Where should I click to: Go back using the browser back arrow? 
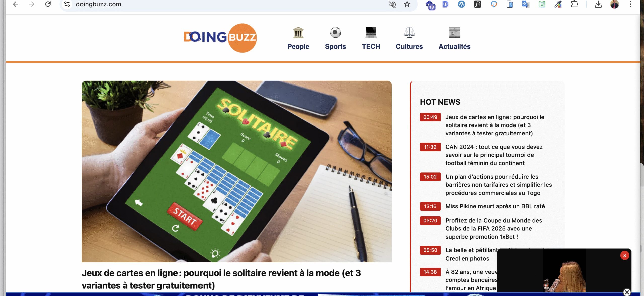tap(16, 4)
